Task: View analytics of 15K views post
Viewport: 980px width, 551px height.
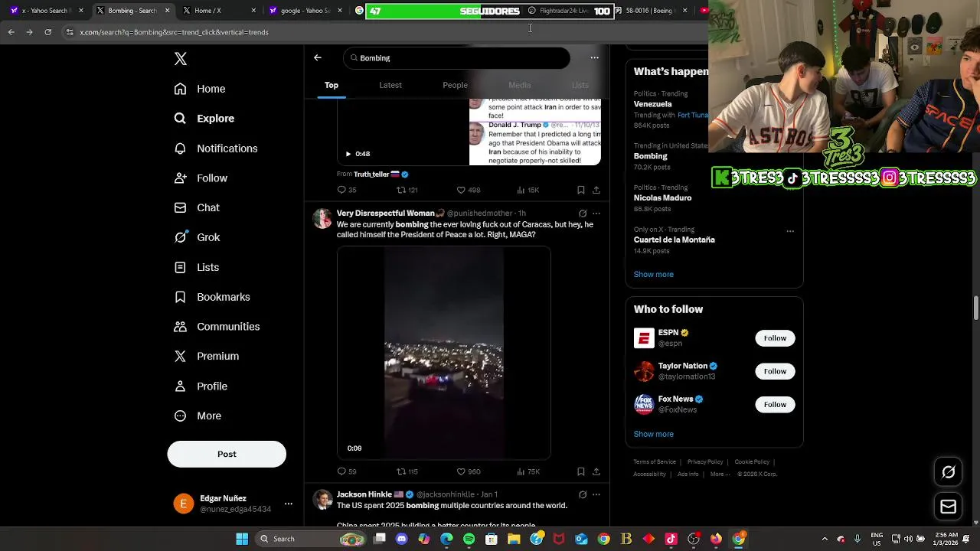Action: click(528, 190)
